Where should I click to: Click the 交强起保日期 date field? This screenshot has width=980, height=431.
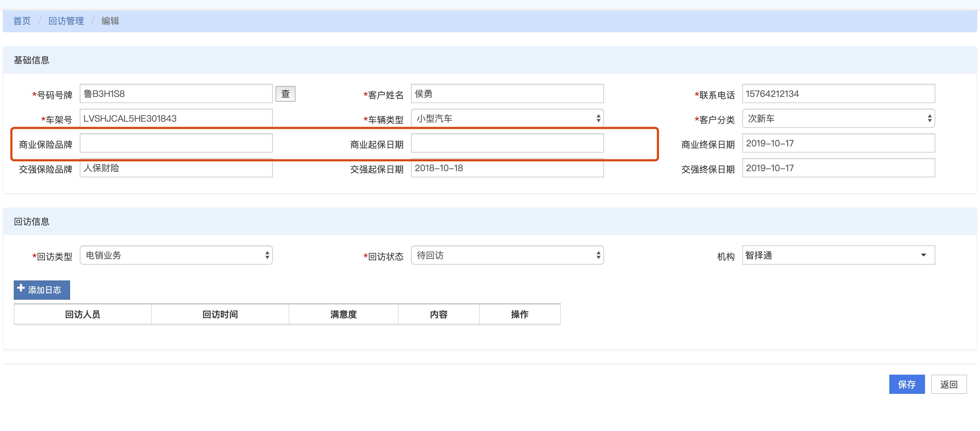(507, 168)
